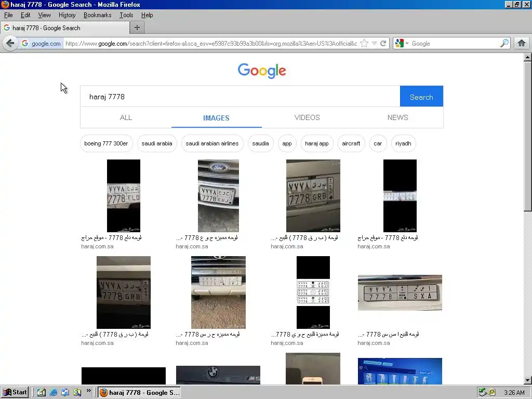
Task: Click the Google logo
Action: (x=262, y=71)
